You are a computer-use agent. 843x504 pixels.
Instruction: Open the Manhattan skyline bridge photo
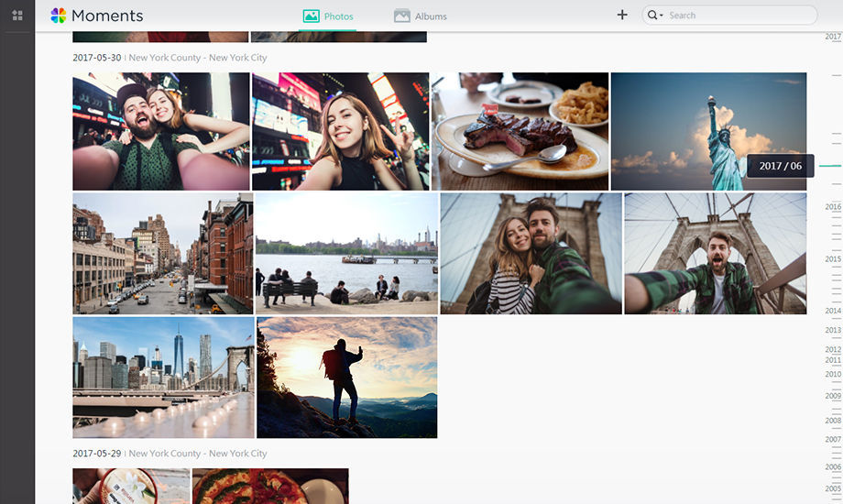[163, 378]
